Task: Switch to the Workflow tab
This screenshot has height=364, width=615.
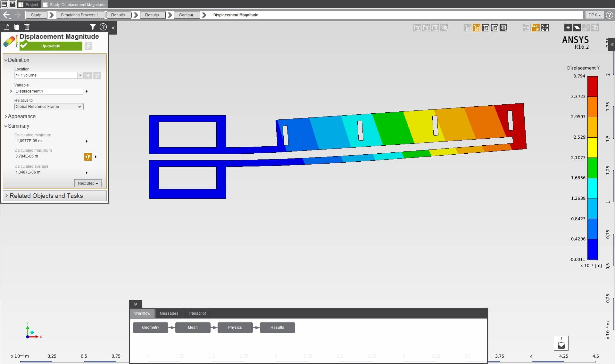Action: (x=142, y=313)
